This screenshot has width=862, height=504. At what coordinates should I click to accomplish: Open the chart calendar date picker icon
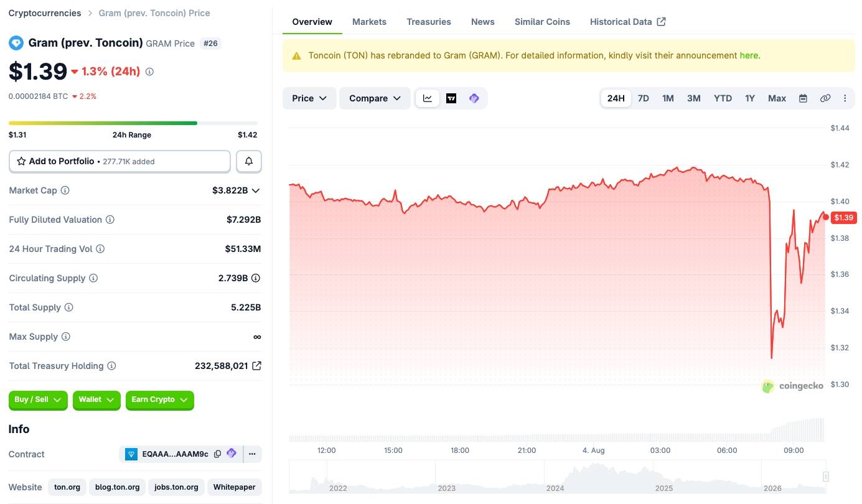803,98
